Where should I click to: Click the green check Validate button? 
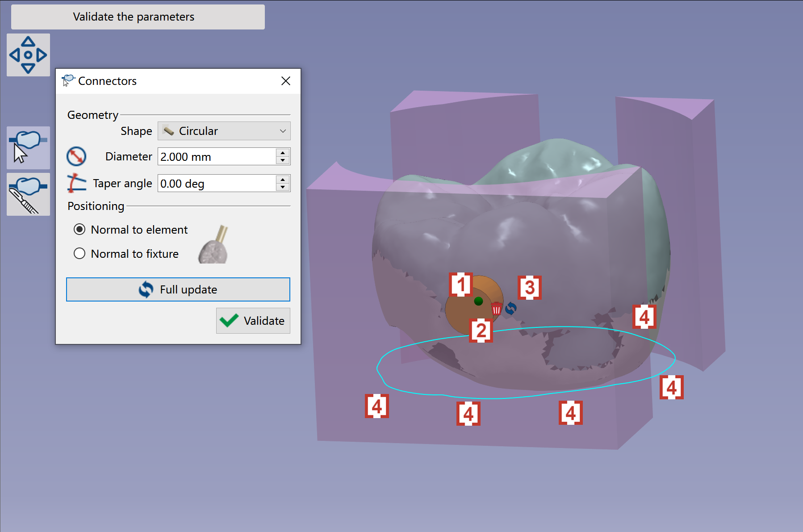click(253, 321)
